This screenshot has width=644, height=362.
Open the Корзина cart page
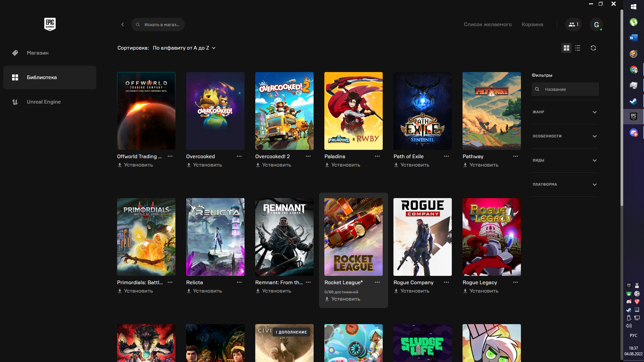click(x=532, y=24)
